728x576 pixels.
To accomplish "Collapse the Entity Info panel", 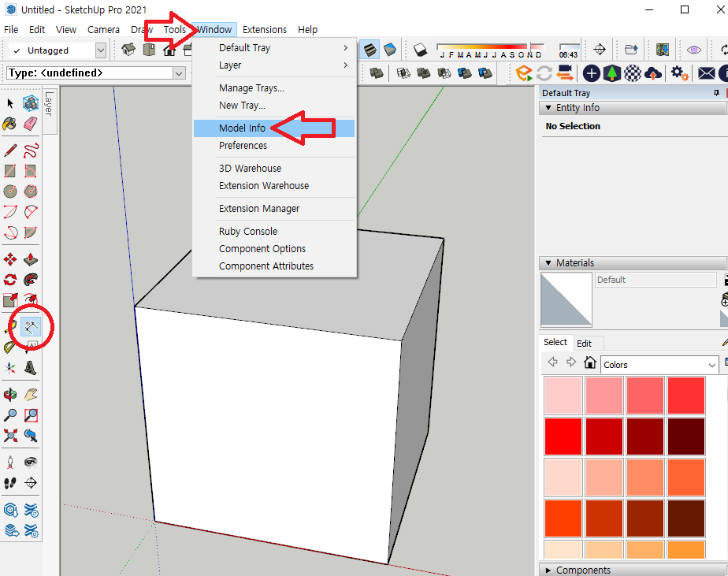I will click(x=548, y=108).
